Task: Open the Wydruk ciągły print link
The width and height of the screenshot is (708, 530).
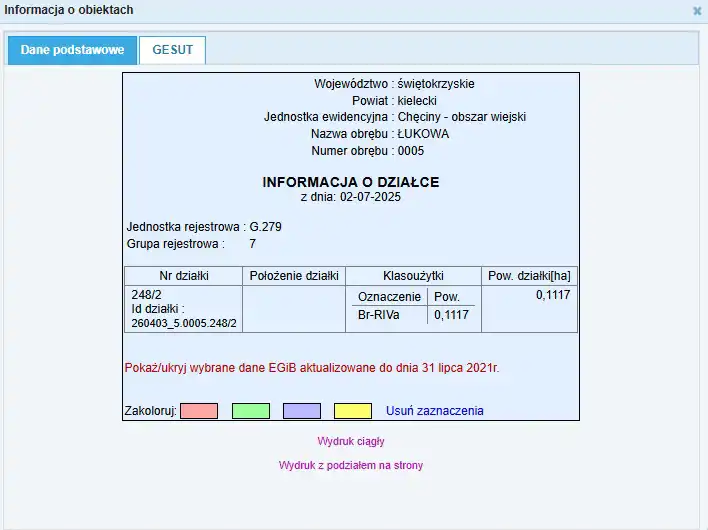Action: pyautogui.click(x=351, y=441)
